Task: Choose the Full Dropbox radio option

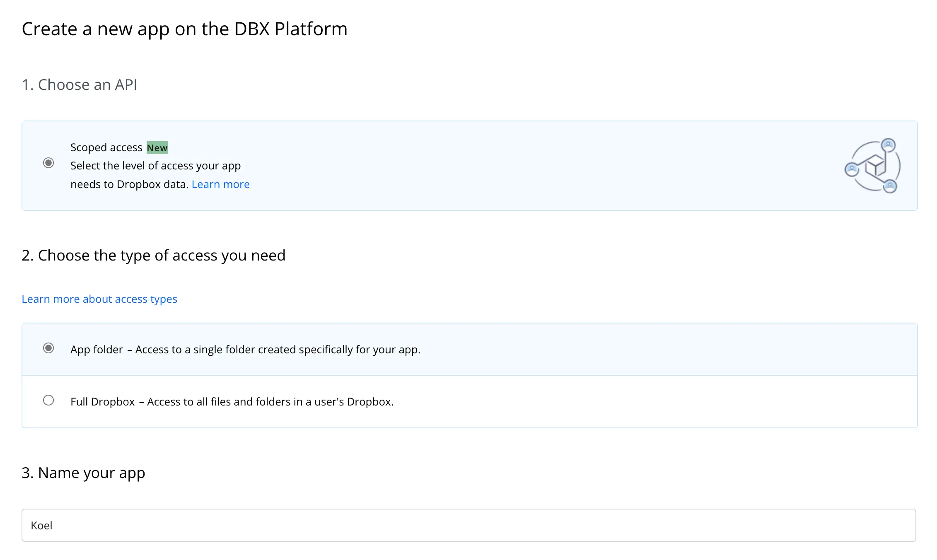Action: tap(48, 400)
